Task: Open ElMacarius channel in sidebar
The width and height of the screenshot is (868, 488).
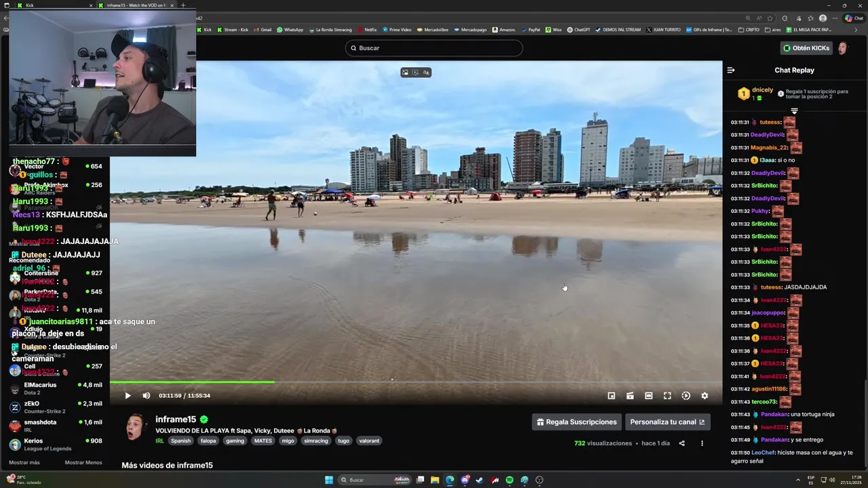Action: point(56,388)
